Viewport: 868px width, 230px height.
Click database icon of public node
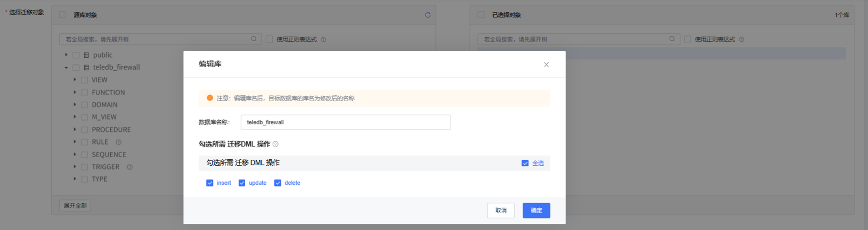[x=86, y=55]
